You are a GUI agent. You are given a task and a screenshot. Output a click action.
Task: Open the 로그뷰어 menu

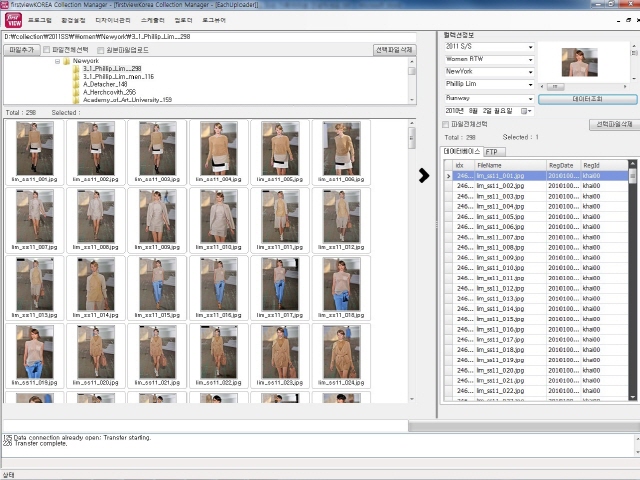[214, 20]
